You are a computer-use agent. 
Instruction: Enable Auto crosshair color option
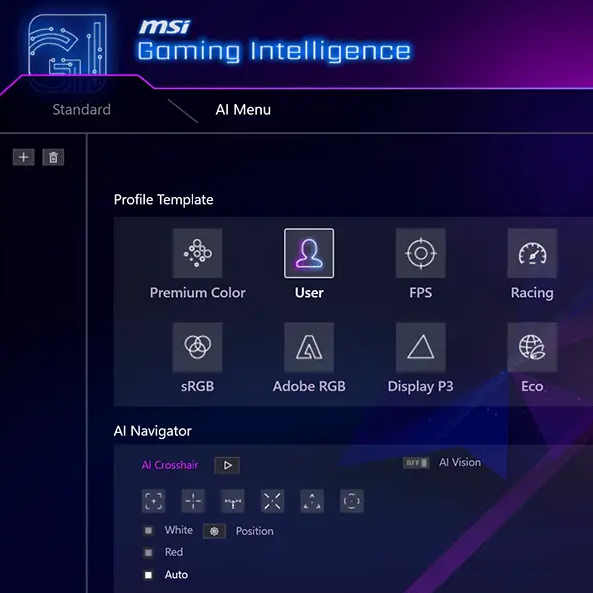149,575
